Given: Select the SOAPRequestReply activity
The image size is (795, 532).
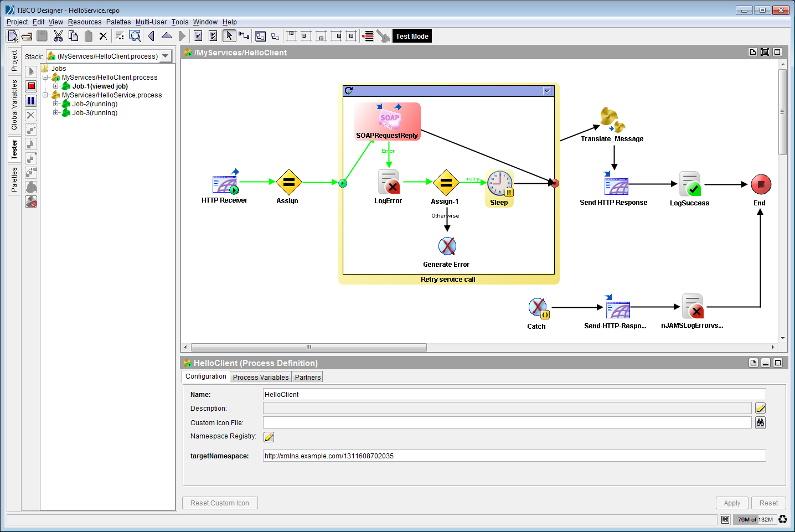Looking at the screenshot, I should pos(388,121).
